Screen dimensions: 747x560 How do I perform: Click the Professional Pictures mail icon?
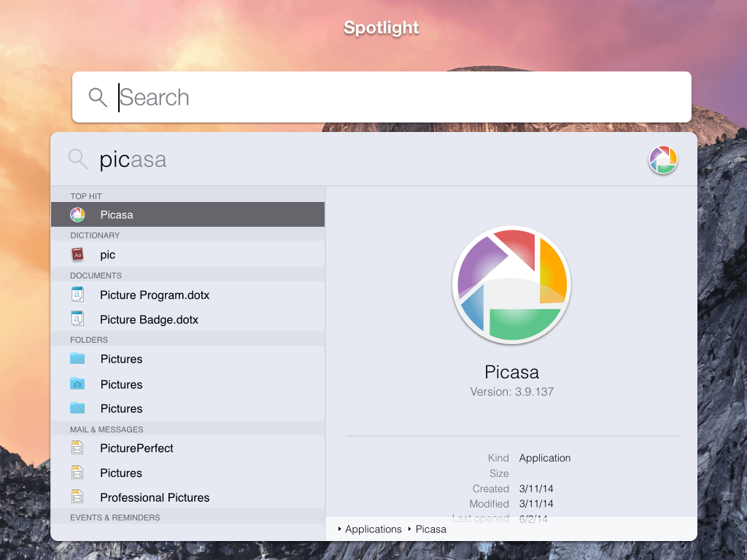point(77,497)
